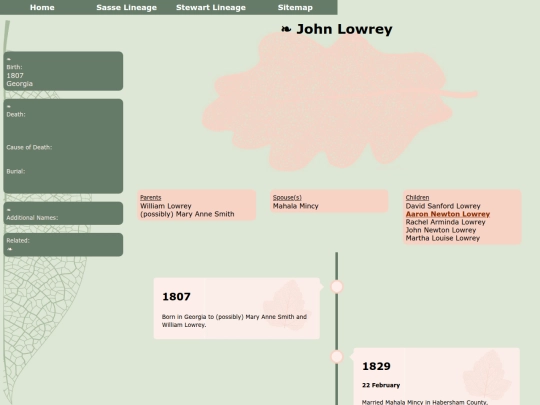Select child John Newton Lowrey
Image resolution: width=540 pixels, height=405 pixels.
441,230
